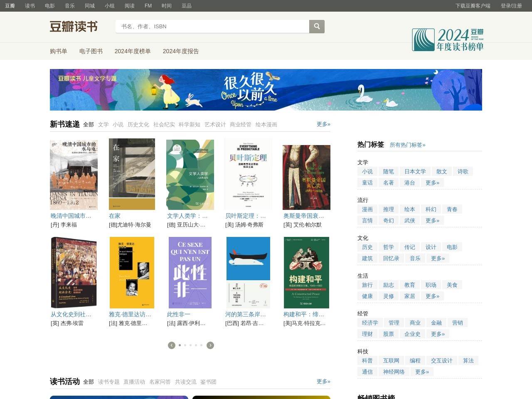
Task: Open 文学人类学 book cover
Action: click(190, 175)
